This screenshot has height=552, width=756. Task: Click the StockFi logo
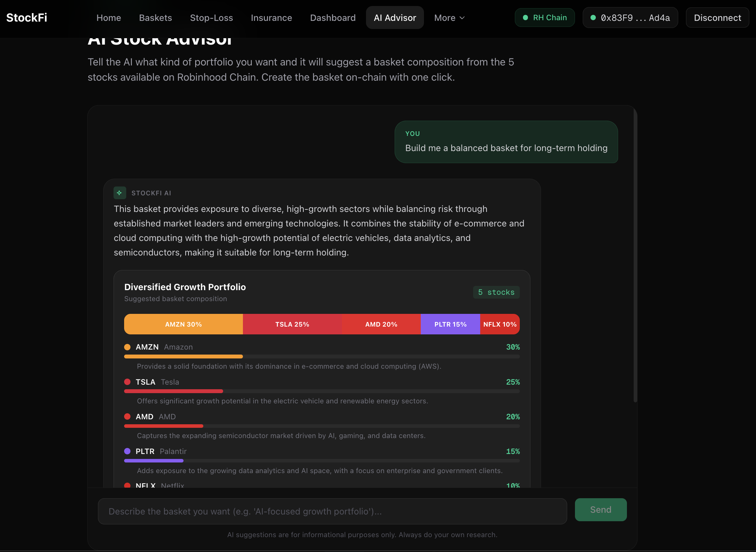pyautogui.click(x=27, y=18)
